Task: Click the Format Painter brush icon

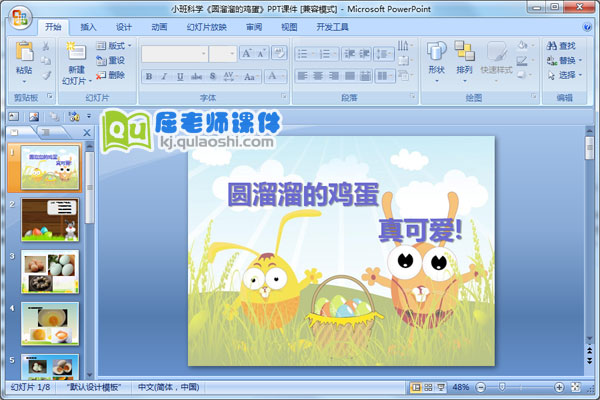Action: pyautogui.click(x=46, y=75)
